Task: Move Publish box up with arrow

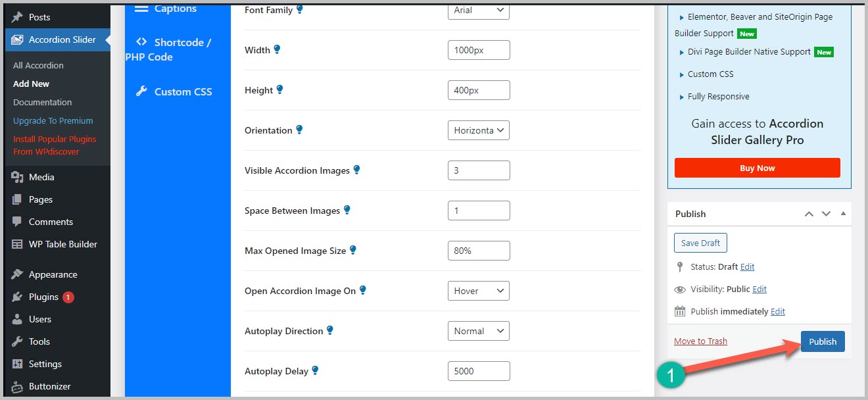Action: click(x=809, y=214)
